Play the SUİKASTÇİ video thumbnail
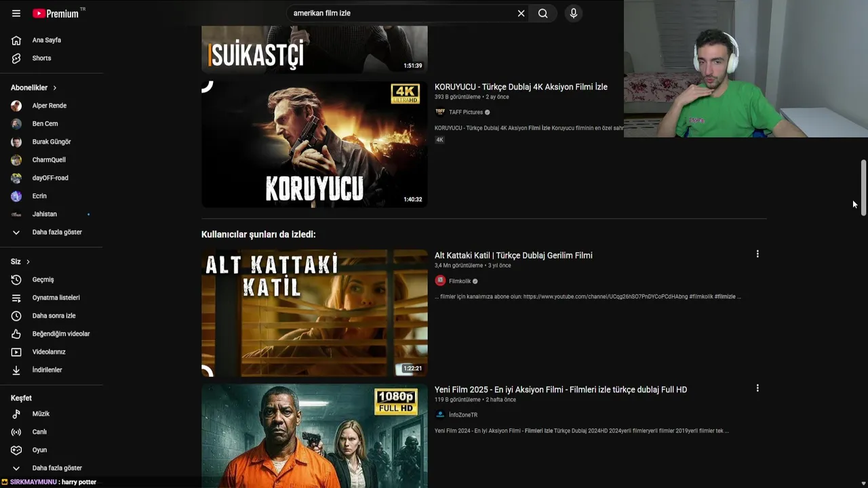868x488 pixels. pyautogui.click(x=314, y=49)
